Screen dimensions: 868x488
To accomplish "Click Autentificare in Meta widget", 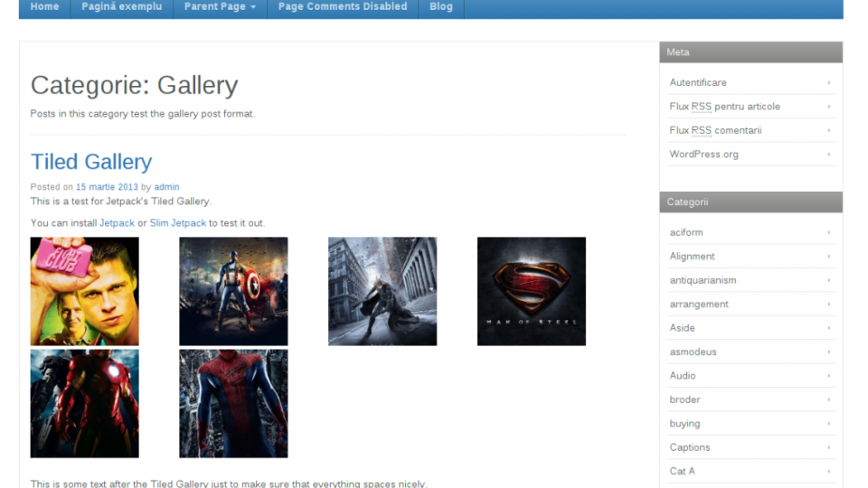I will (x=698, y=82).
